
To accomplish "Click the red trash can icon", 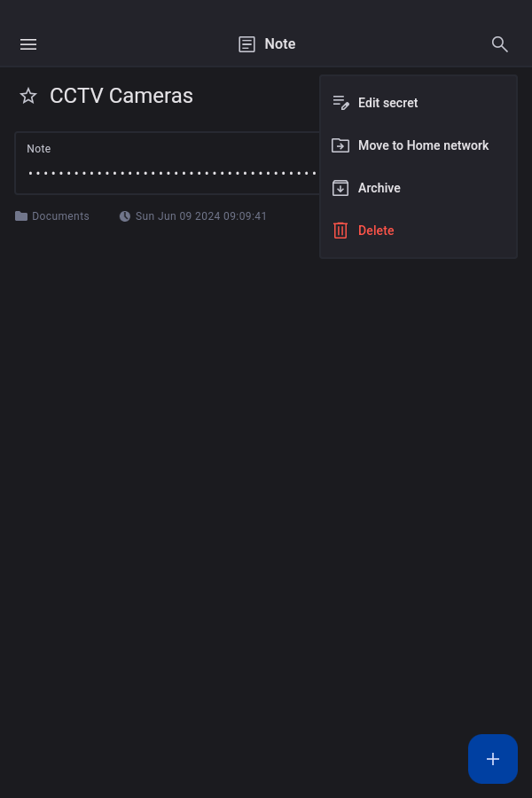I will (x=340, y=231).
